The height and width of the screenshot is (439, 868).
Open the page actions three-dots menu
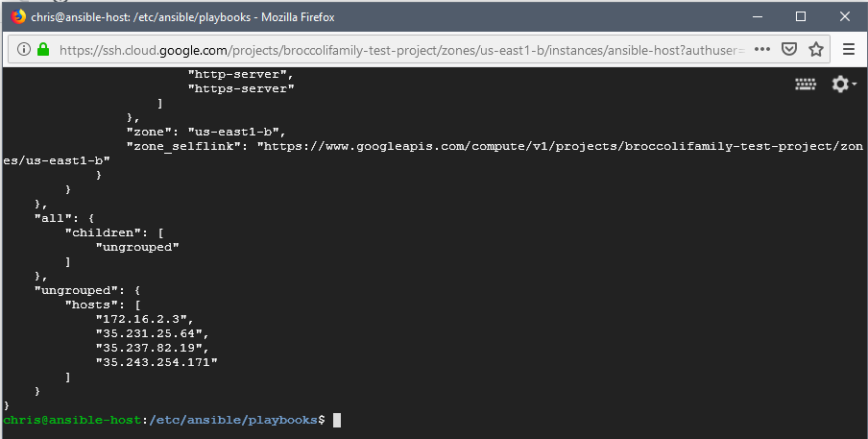762,49
